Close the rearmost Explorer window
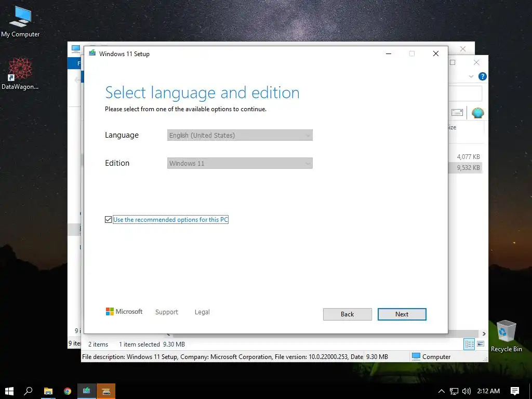 click(463, 49)
